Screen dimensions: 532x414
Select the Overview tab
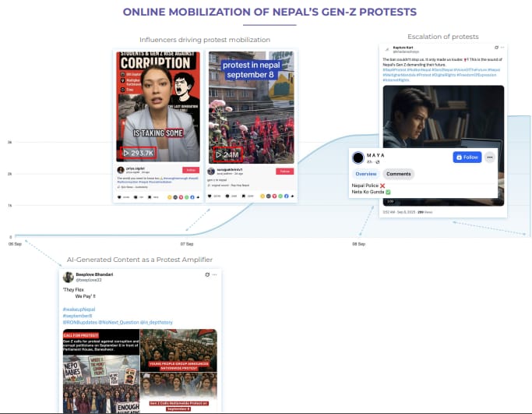tap(365, 174)
